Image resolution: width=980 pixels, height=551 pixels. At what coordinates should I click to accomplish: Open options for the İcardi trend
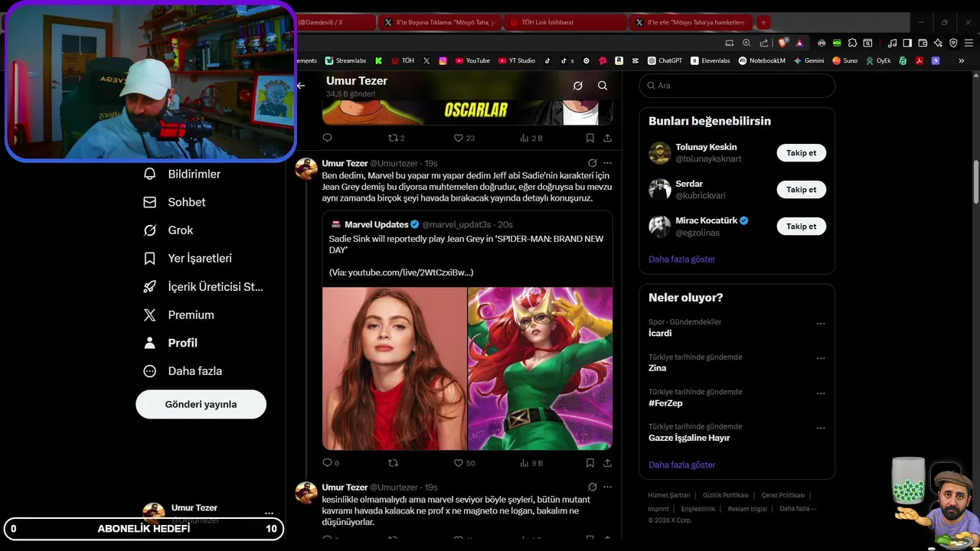click(x=821, y=324)
